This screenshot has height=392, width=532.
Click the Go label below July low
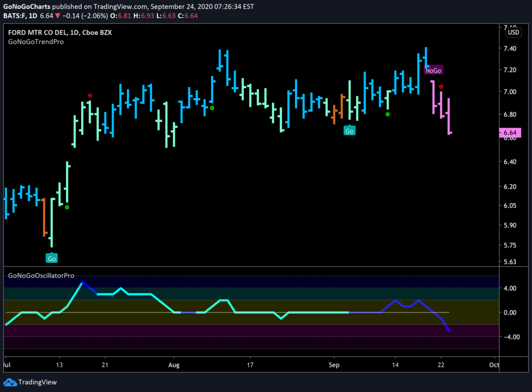tap(51, 259)
